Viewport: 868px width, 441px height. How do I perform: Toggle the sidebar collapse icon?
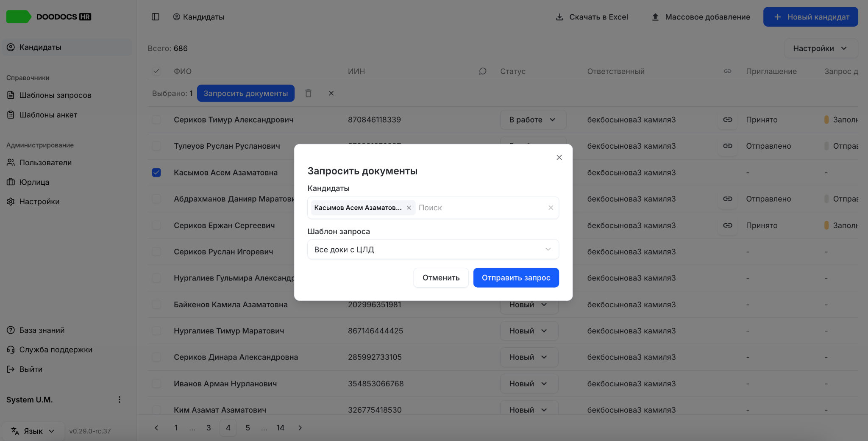pos(156,17)
